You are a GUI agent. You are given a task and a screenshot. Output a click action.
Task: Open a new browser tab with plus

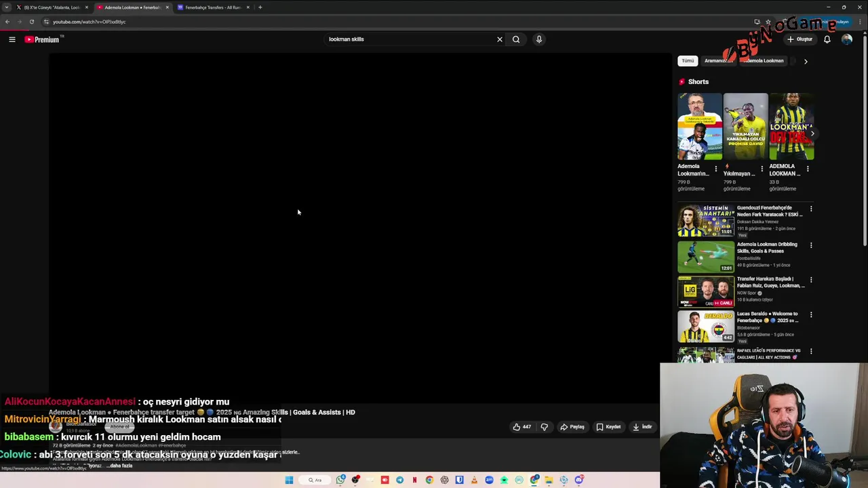tap(260, 7)
